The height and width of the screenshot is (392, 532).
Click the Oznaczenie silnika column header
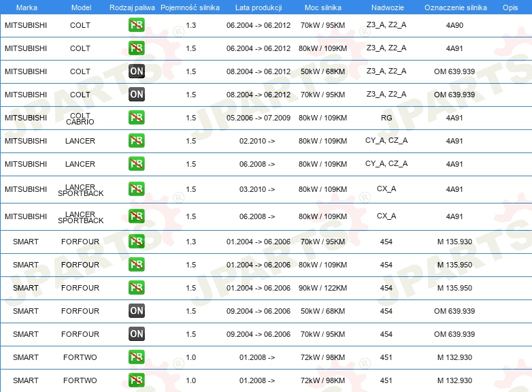point(456,7)
